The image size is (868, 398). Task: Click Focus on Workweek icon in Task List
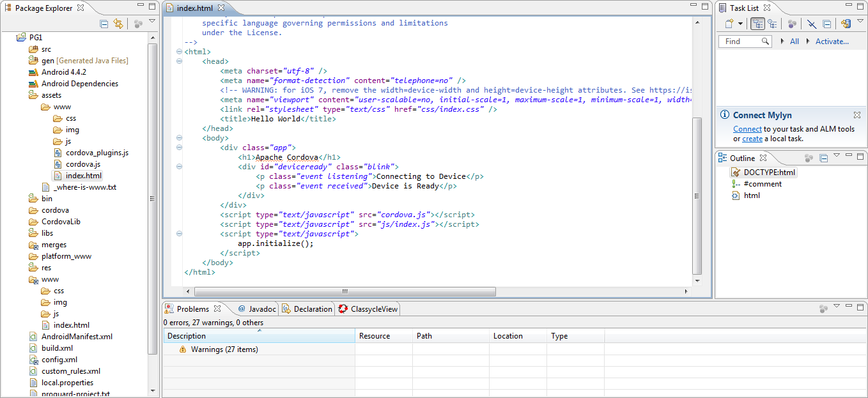[x=792, y=24]
